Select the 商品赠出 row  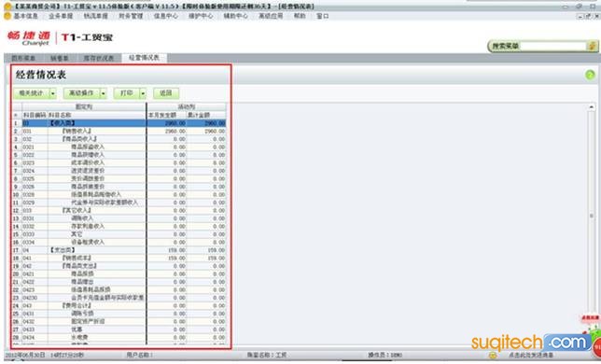(119, 282)
